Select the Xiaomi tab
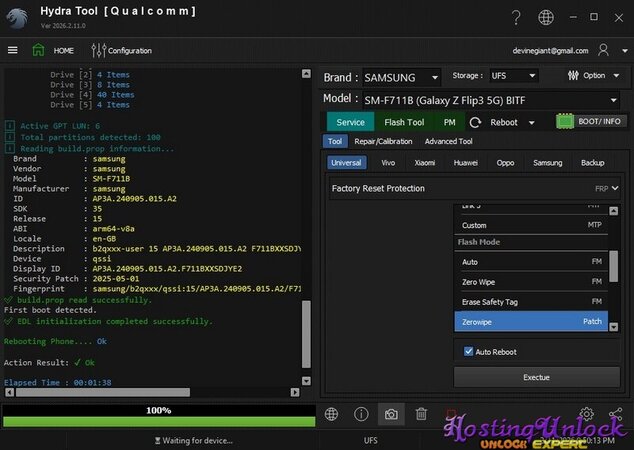This screenshot has height=450, width=634. 425,162
